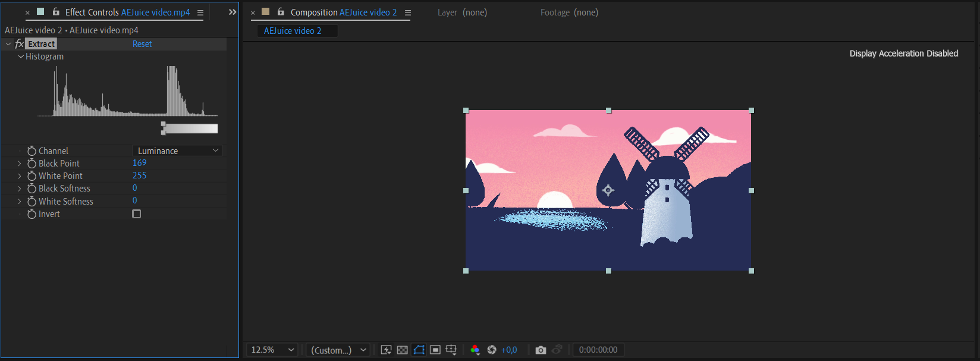Click the Black Point stopwatch icon
Image resolution: width=980 pixels, height=361 pixels.
(32, 164)
